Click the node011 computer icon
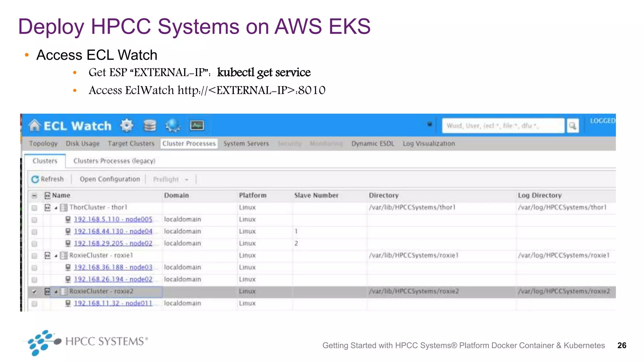Viewport: 644px width, 362px height. 68,303
